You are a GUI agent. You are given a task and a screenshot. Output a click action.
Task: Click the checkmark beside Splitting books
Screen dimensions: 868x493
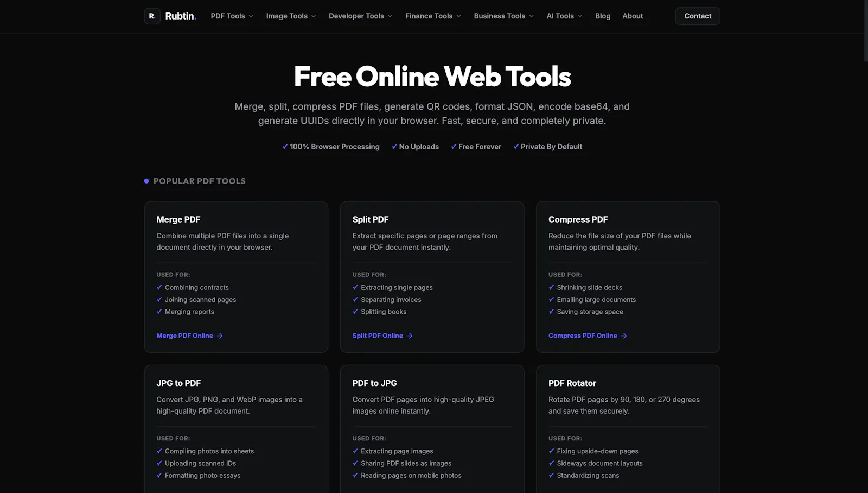[x=355, y=312]
